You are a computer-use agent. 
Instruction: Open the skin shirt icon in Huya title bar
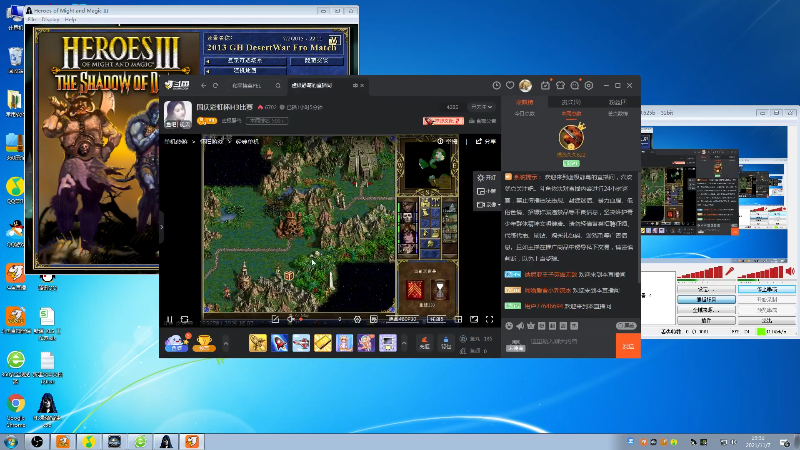(x=560, y=86)
